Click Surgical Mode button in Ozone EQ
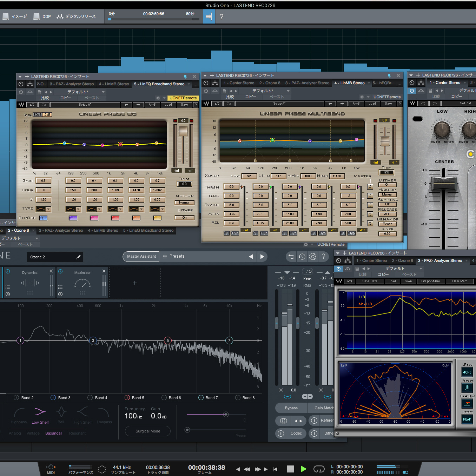The width and height of the screenshot is (476, 476). (x=148, y=431)
